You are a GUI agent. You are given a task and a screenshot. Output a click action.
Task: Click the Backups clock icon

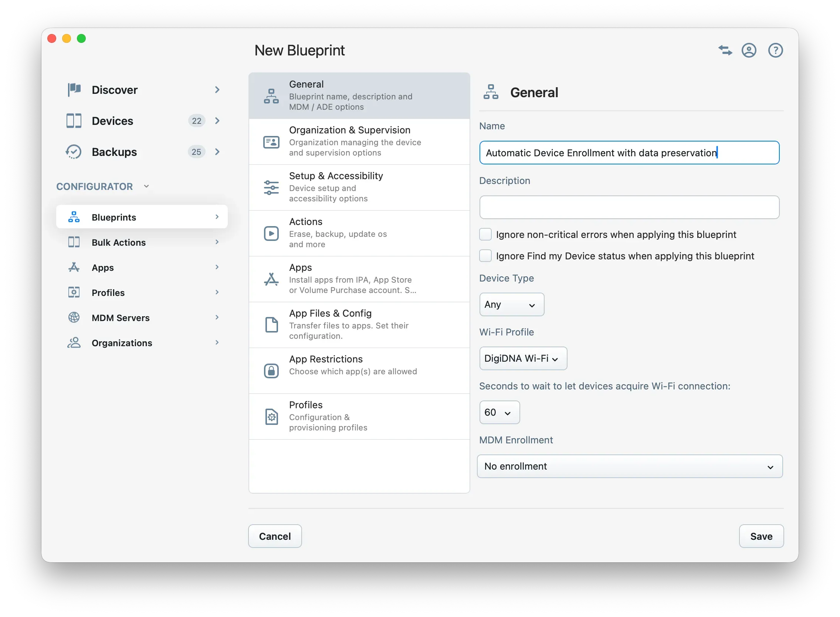74,151
